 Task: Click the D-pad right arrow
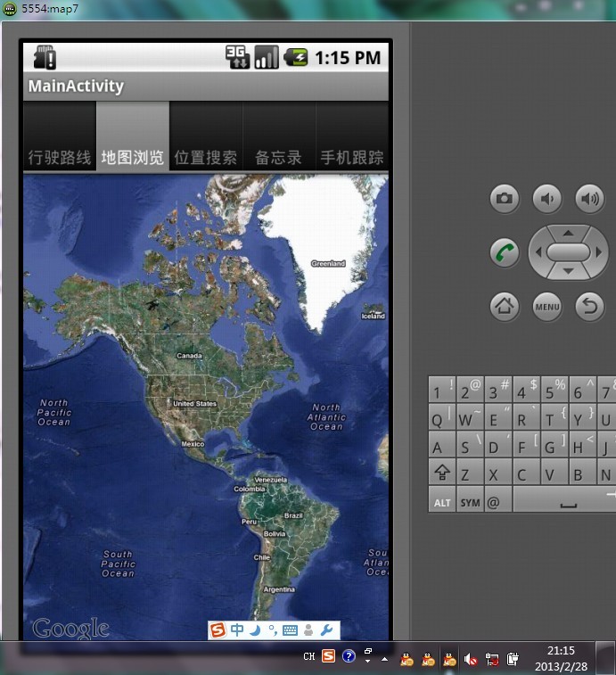[x=598, y=252]
